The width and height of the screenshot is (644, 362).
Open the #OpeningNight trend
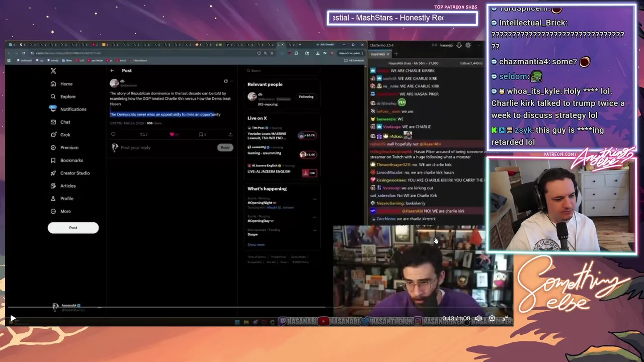(x=262, y=203)
